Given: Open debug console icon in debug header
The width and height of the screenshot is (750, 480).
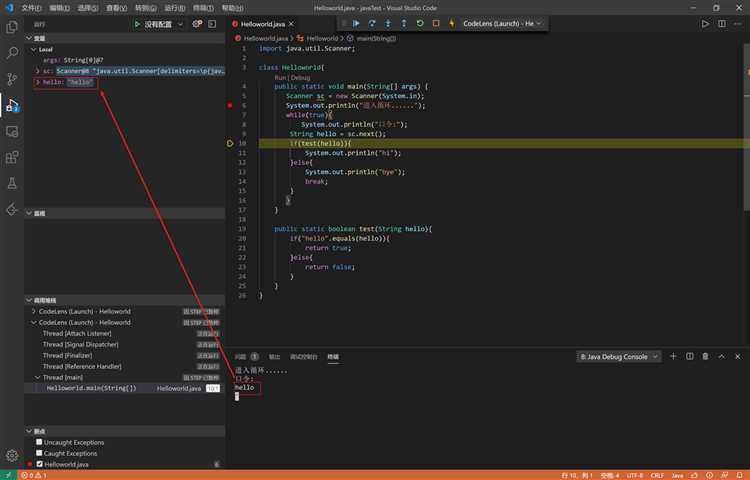Looking at the screenshot, I should [212, 24].
